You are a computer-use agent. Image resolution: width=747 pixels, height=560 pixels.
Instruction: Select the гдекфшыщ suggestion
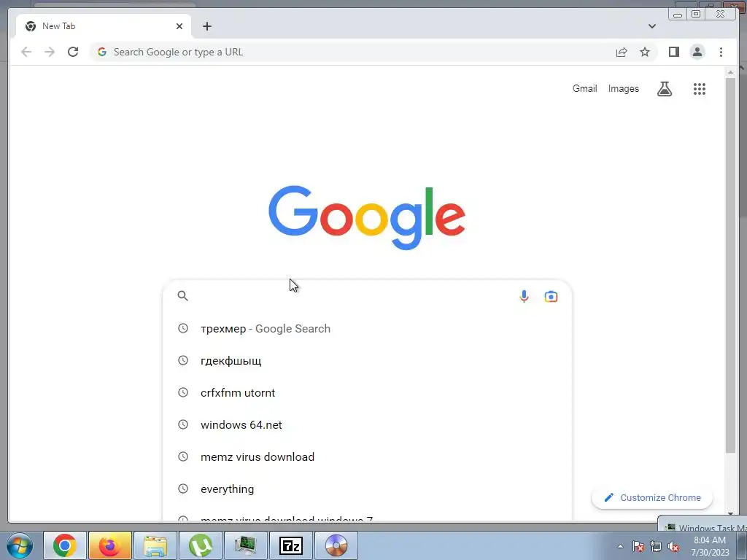coord(367,360)
